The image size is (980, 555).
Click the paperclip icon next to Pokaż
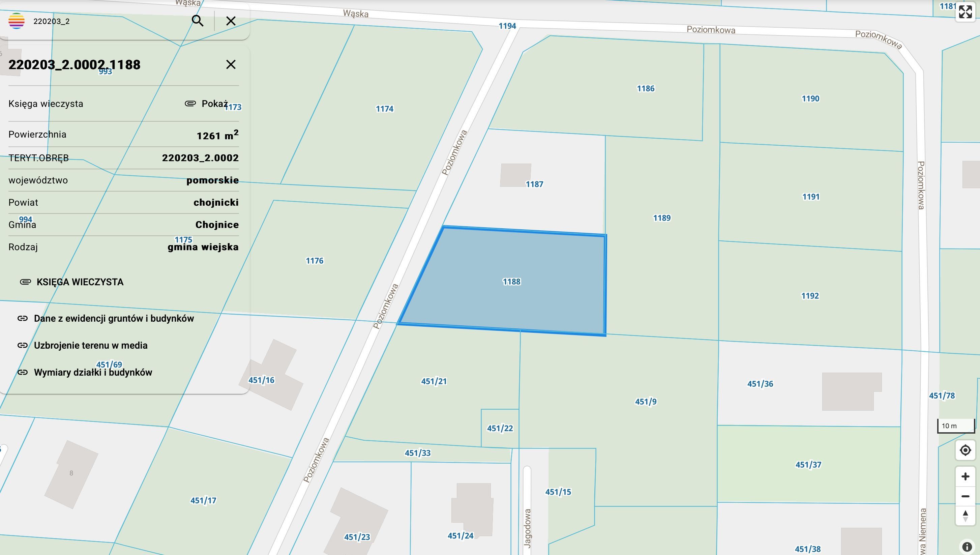[x=190, y=103]
